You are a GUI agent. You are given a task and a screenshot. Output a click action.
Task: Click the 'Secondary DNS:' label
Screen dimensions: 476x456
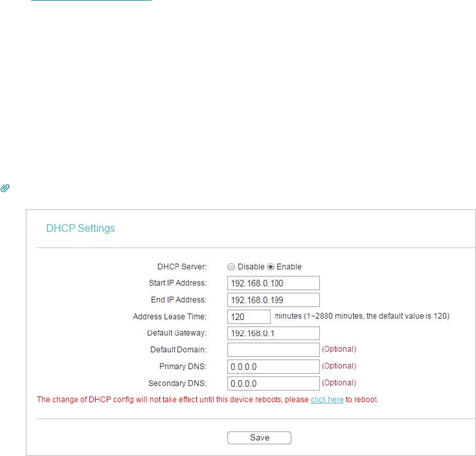(177, 383)
